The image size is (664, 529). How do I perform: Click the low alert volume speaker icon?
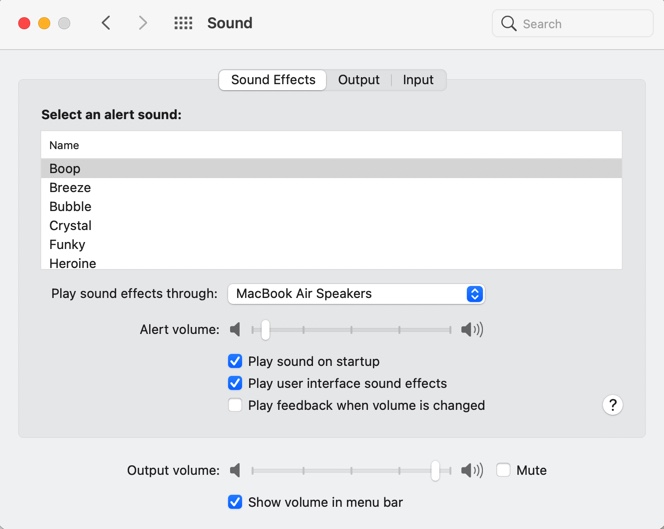235,329
